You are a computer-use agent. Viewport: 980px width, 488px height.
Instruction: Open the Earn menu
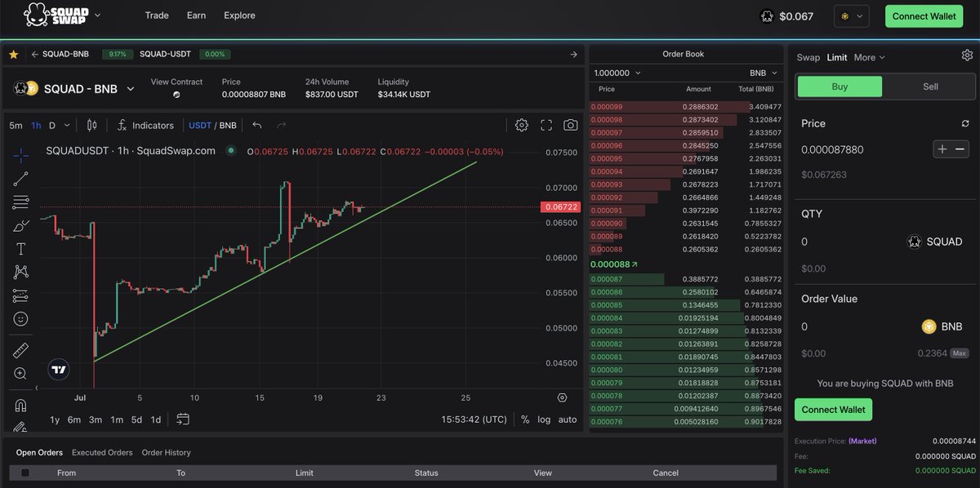[x=196, y=16]
